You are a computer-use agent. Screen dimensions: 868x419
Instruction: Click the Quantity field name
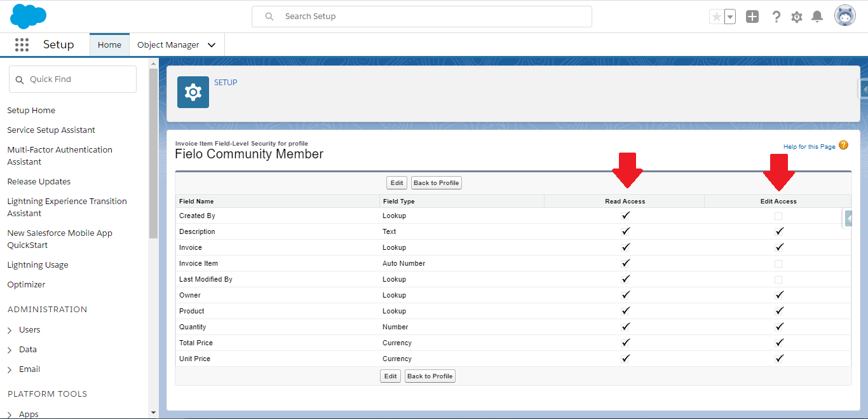pyautogui.click(x=193, y=327)
